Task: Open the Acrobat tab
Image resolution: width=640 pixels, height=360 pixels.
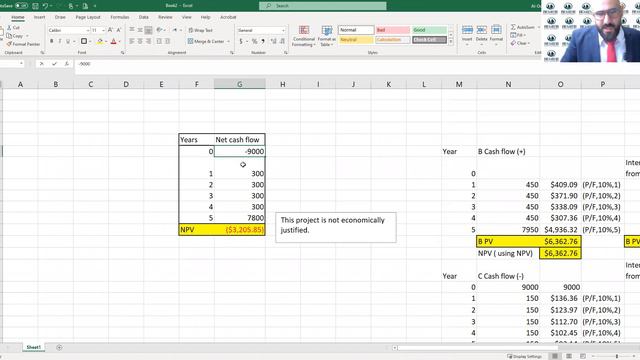Action: click(228, 17)
